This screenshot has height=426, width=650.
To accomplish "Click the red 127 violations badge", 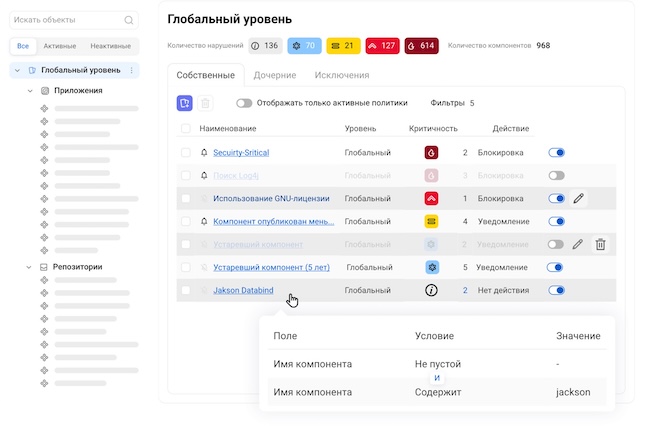I will point(382,46).
